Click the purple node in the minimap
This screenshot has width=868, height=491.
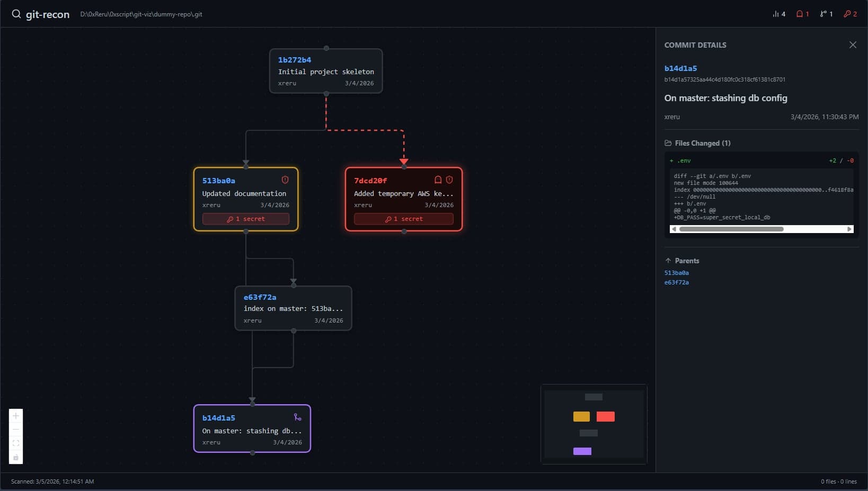[x=582, y=451]
